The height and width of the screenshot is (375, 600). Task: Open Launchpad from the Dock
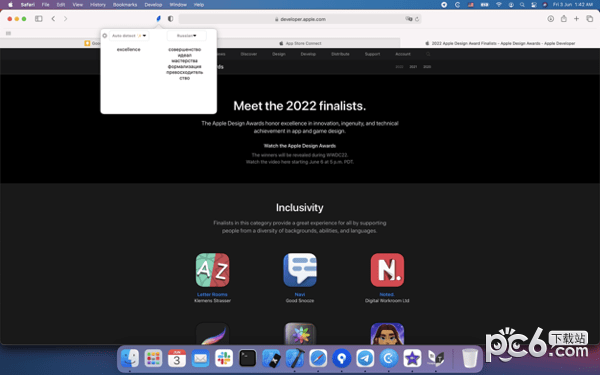(x=153, y=359)
